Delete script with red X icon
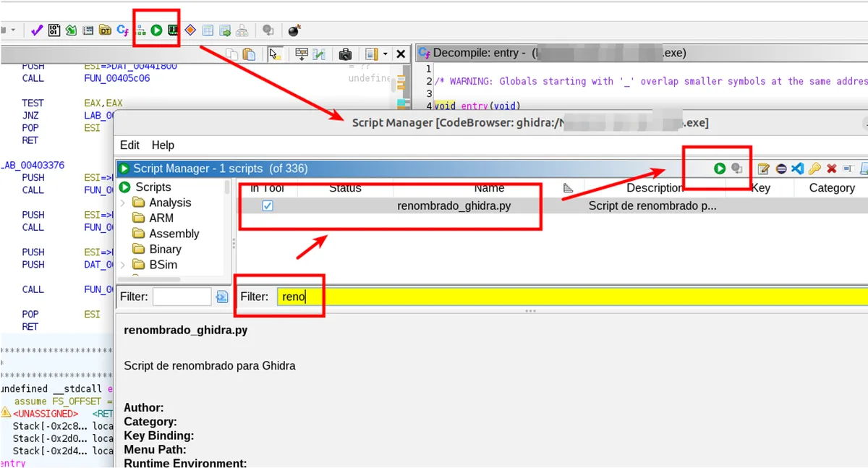The height and width of the screenshot is (468, 868). click(832, 169)
